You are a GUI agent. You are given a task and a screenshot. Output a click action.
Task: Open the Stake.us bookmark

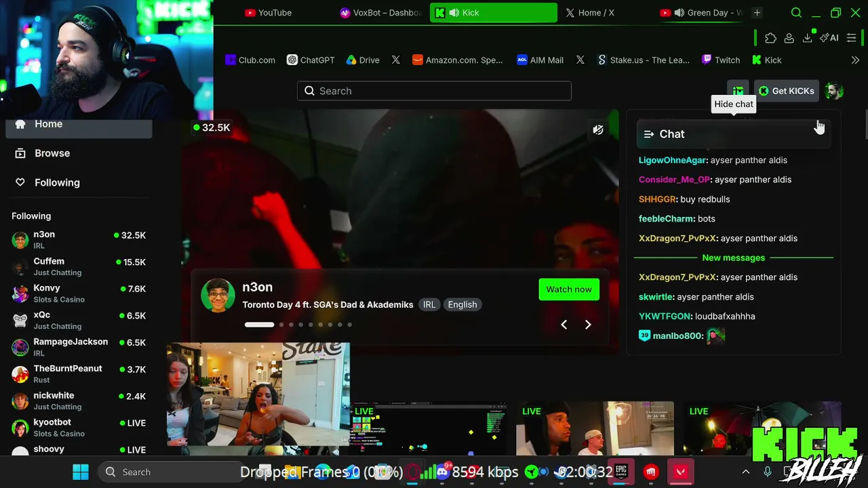[x=643, y=60]
